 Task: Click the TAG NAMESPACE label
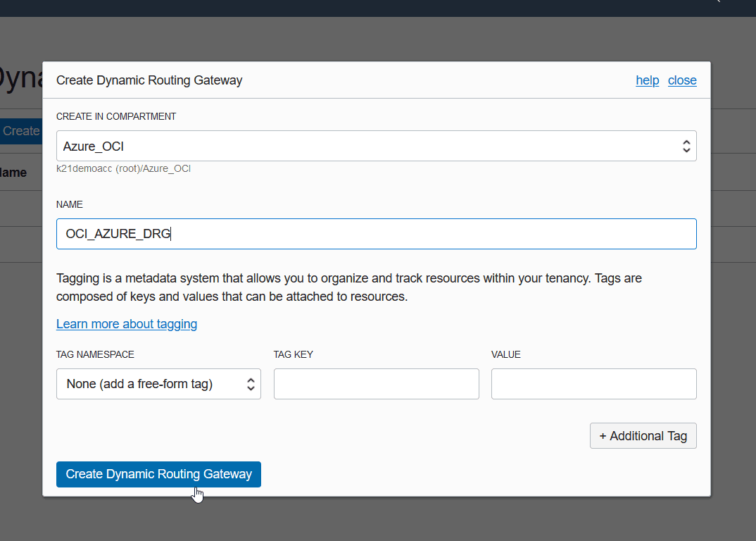(x=95, y=354)
